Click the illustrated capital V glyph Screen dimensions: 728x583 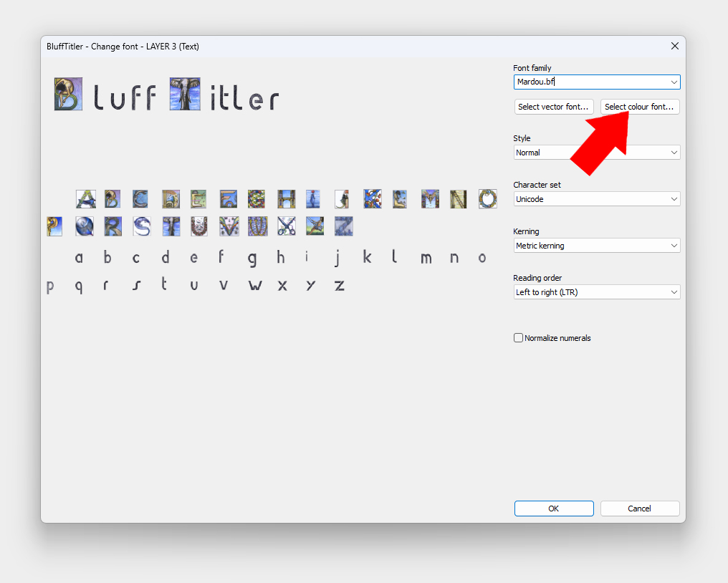coord(229,226)
